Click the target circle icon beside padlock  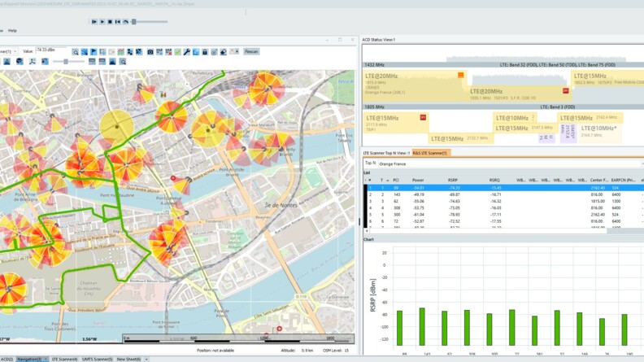click(214, 52)
